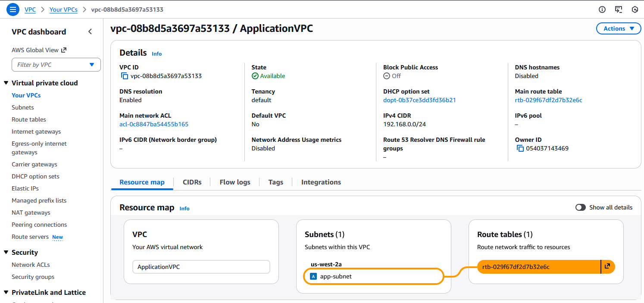The width and height of the screenshot is (644, 303).
Task: Open the Actions dropdown menu
Action: click(619, 28)
